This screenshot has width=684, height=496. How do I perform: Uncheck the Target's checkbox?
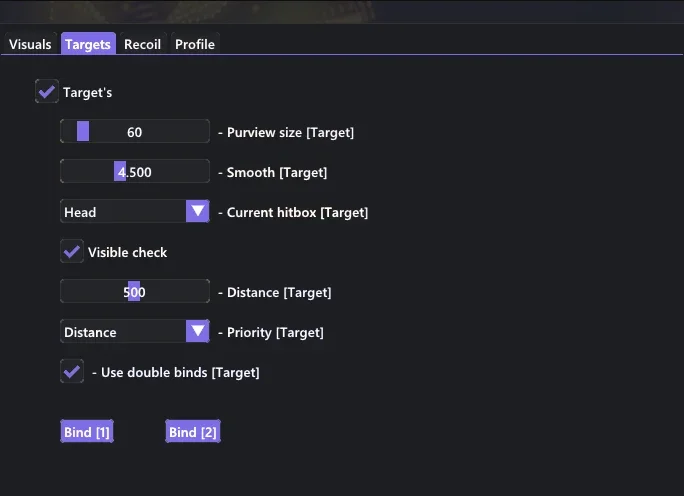tap(47, 92)
